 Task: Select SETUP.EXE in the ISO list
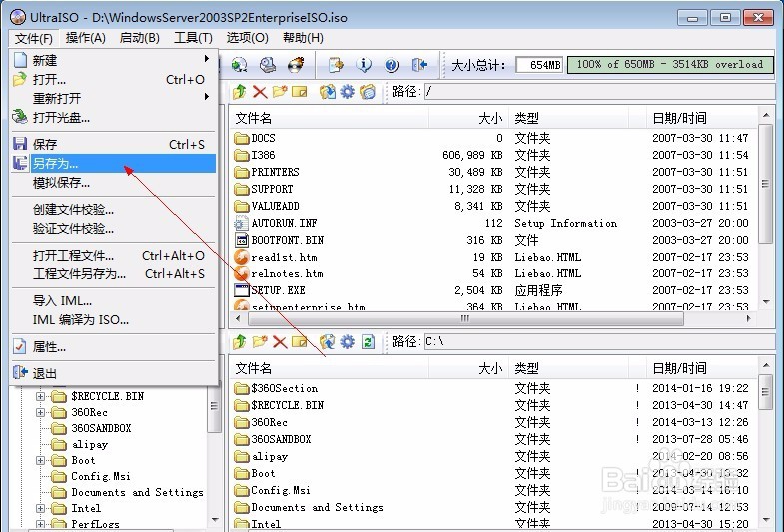(270, 290)
